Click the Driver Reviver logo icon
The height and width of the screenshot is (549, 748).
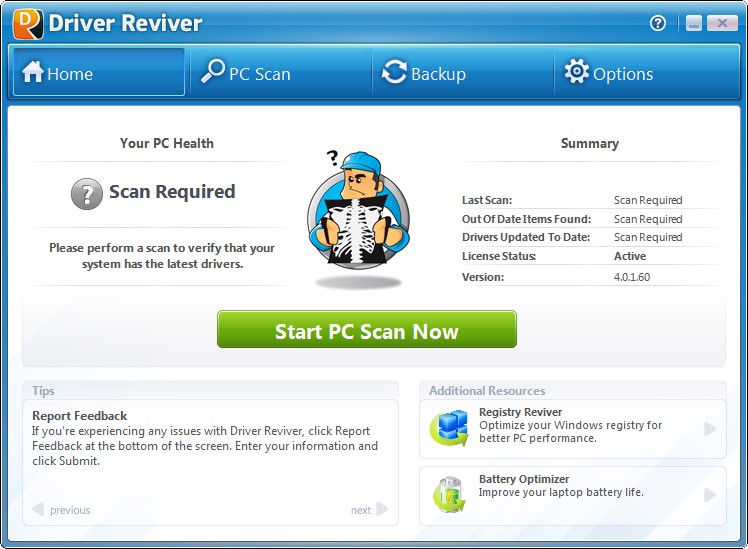(x=28, y=24)
